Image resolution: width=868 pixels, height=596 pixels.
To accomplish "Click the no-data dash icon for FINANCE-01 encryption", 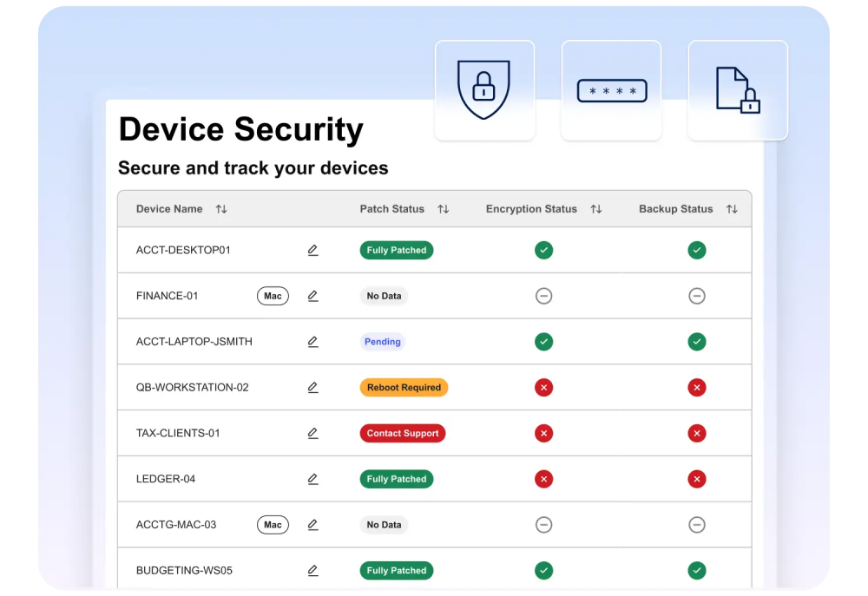I will point(544,296).
